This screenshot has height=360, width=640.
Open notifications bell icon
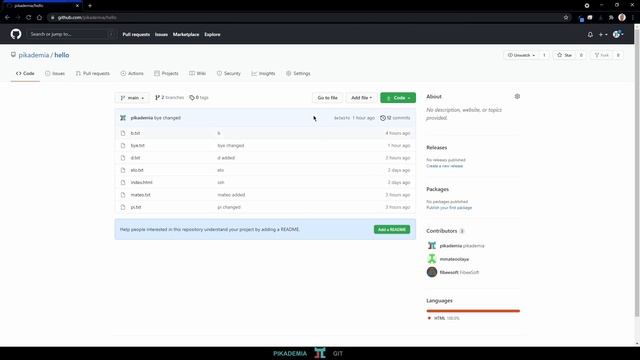[x=590, y=35]
